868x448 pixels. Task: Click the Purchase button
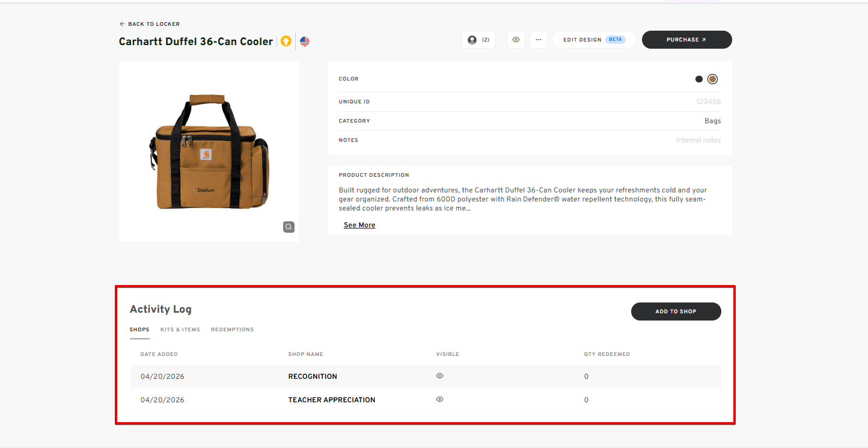686,40
